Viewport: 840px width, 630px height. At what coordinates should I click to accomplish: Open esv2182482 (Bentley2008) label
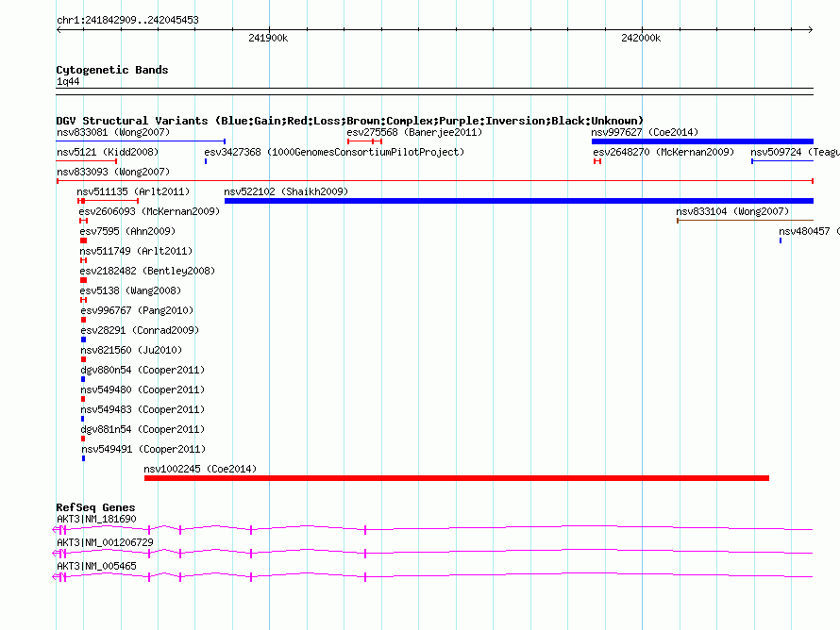(147, 271)
